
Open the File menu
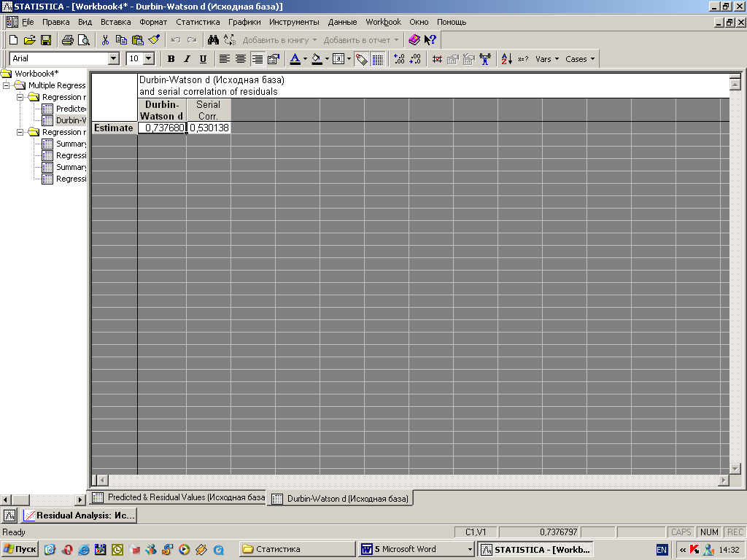(x=28, y=22)
